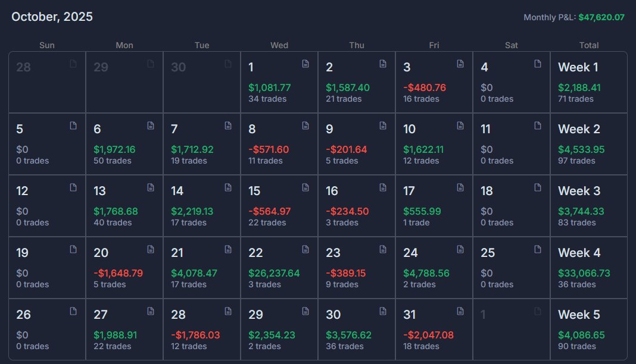Image resolution: width=636 pixels, height=364 pixels.
Task: Click the October, 2025 heading
Action: pos(52,17)
